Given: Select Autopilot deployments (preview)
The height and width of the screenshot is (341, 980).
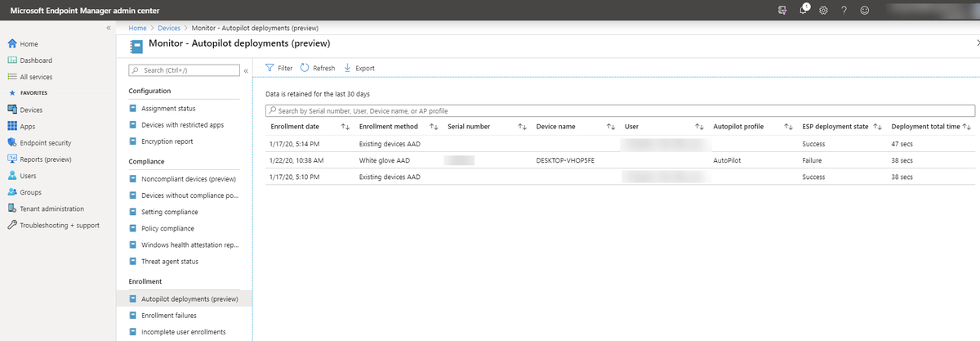Looking at the screenshot, I should pyautogui.click(x=186, y=298).
